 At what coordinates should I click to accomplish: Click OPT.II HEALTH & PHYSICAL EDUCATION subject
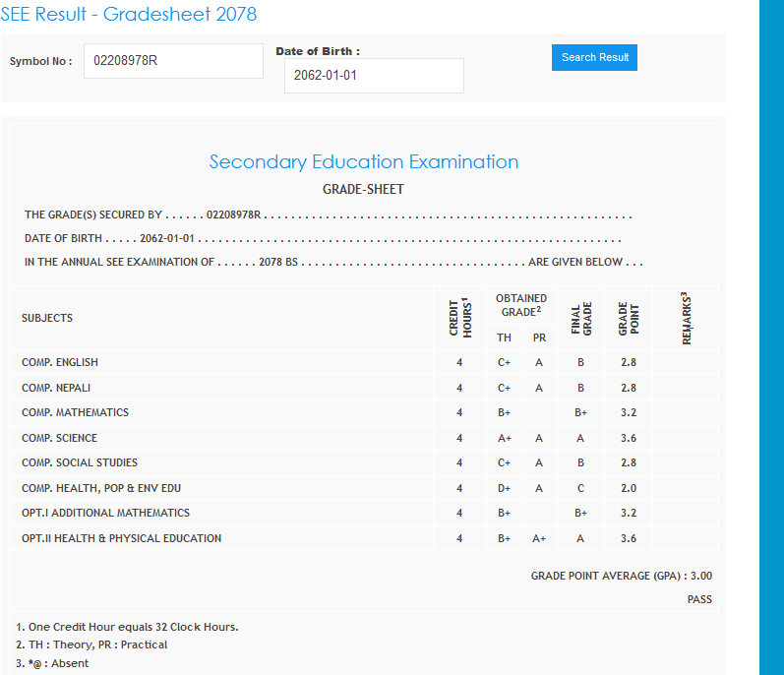pos(121,538)
